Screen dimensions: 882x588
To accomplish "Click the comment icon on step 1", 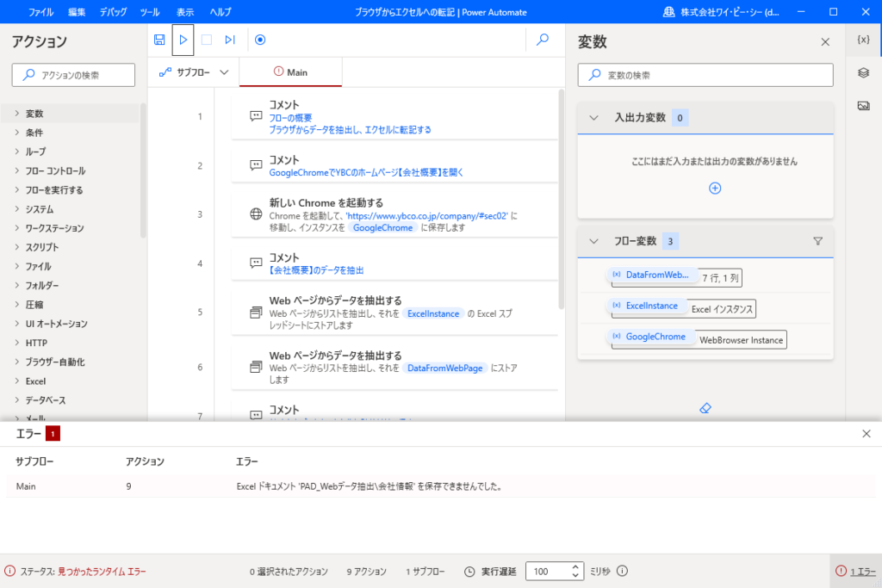I will [256, 116].
